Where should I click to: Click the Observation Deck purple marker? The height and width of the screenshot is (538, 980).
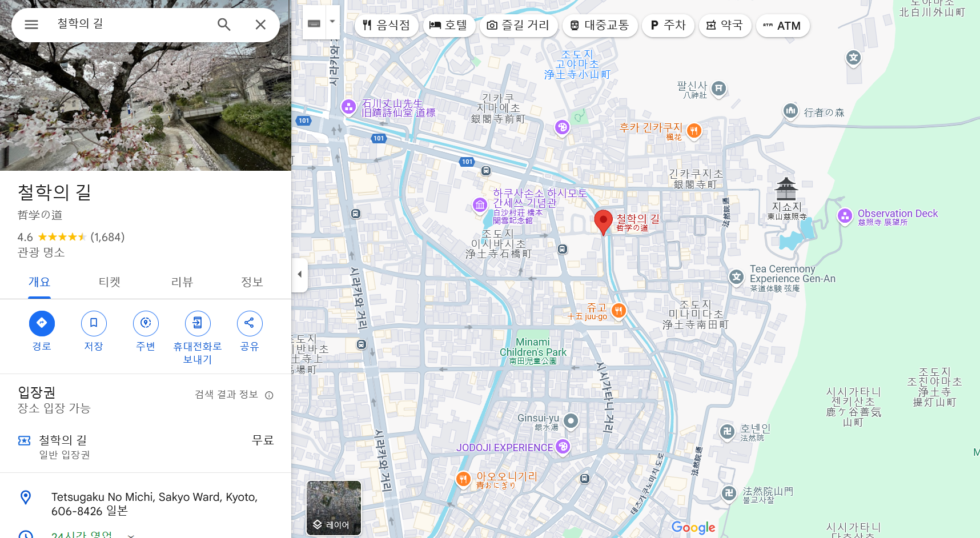(845, 216)
